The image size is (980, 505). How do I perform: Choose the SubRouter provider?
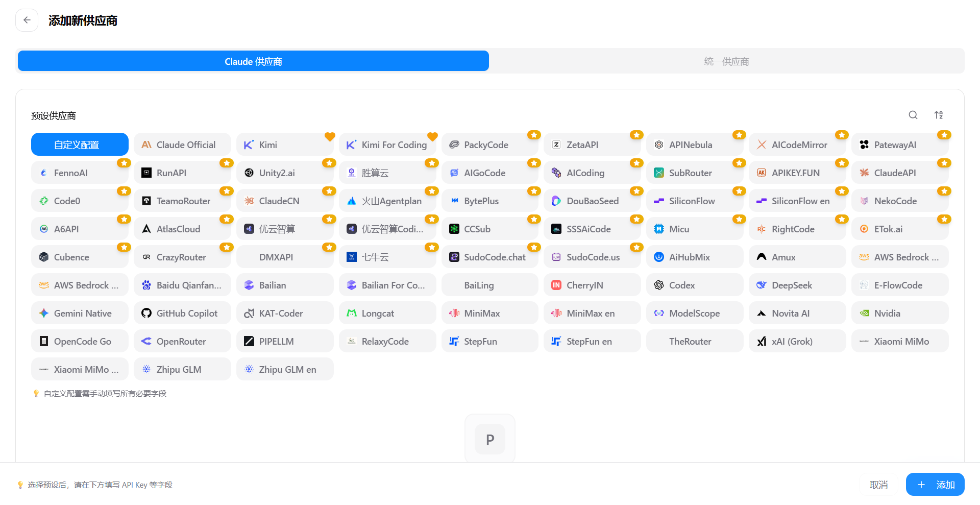pyautogui.click(x=695, y=173)
